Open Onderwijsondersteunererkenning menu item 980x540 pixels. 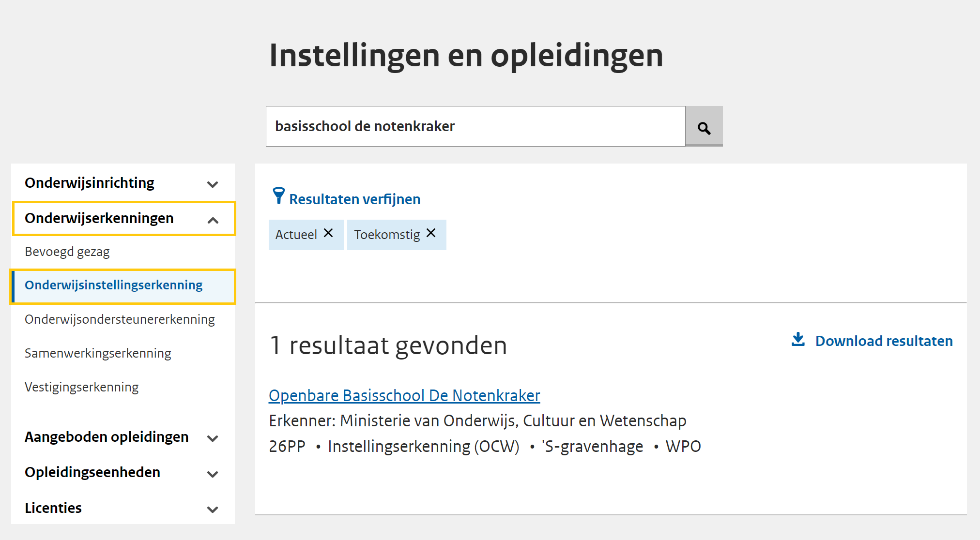point(120,319)
